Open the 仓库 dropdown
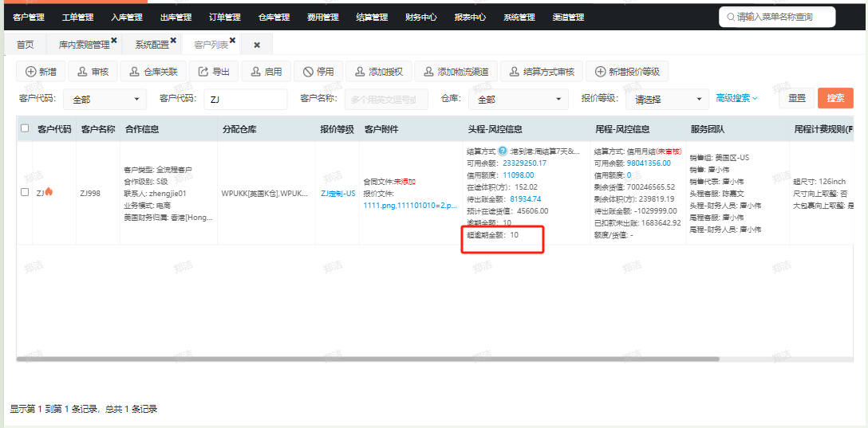 tap(518, 100)
